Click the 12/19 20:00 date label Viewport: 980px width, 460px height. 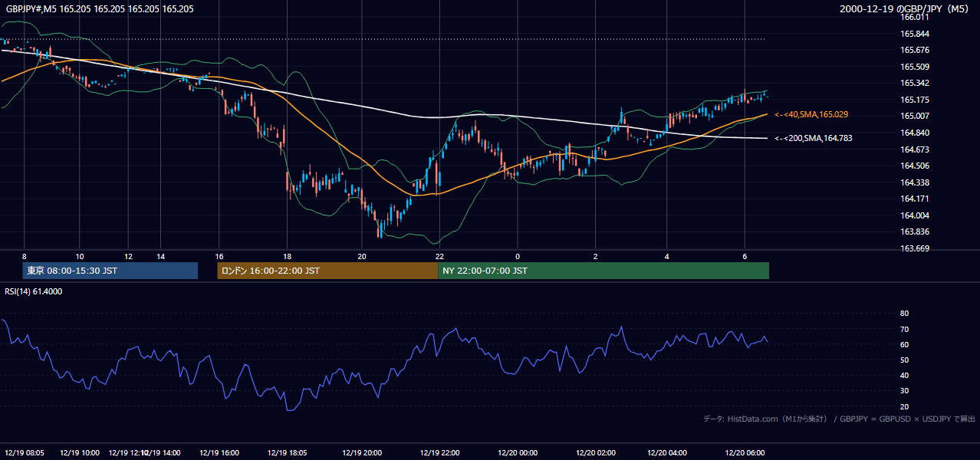click(362, 453)
